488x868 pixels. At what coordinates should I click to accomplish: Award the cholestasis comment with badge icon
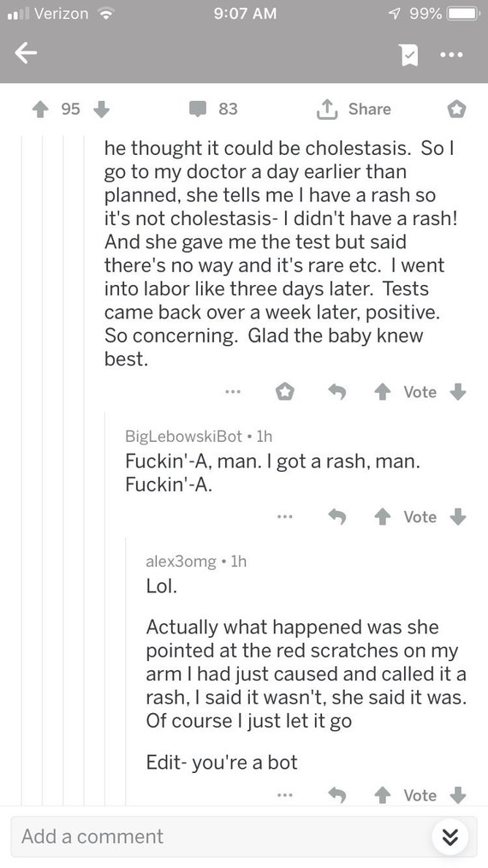(285, 392)
